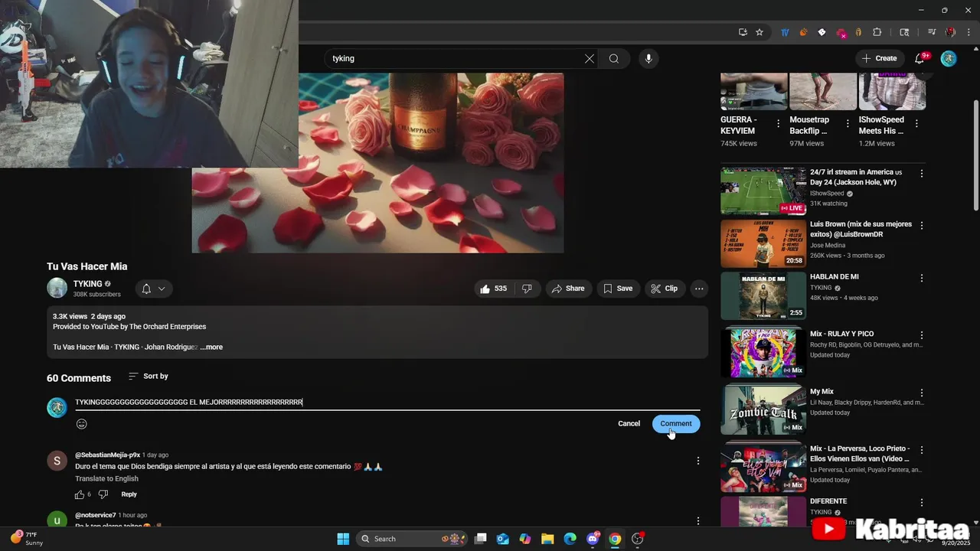The height and width of the screenshot is (551, 980).
Task: Open YouTube account avatar menu
Action: tap(949, 58)
